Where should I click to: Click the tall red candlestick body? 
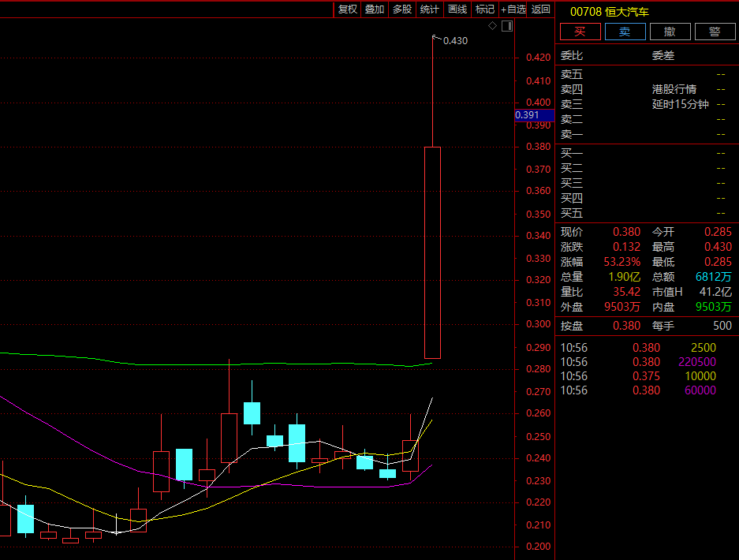pyautogui.click(x=433, y=252)
